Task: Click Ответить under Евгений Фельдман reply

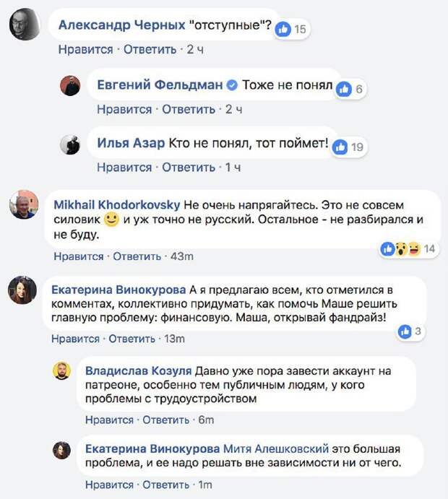Action: [189, 110]
